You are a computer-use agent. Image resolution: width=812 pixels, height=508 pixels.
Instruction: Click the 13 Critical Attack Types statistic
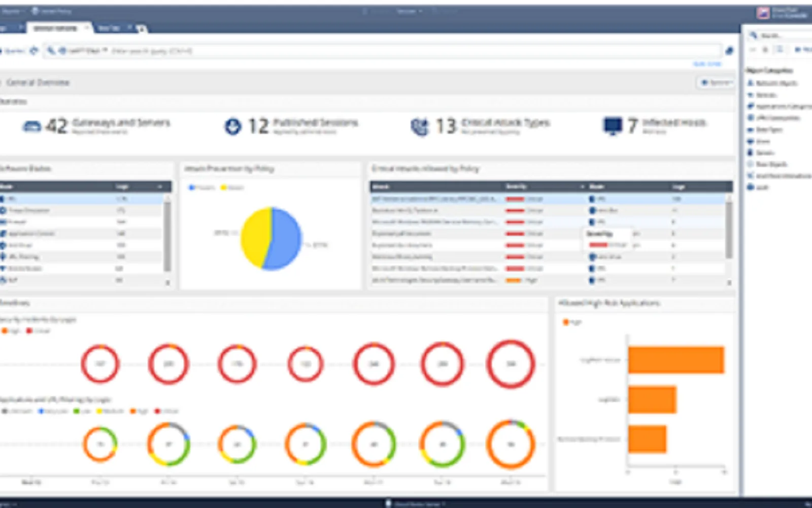pyautogui.click(x=480, y=126)
